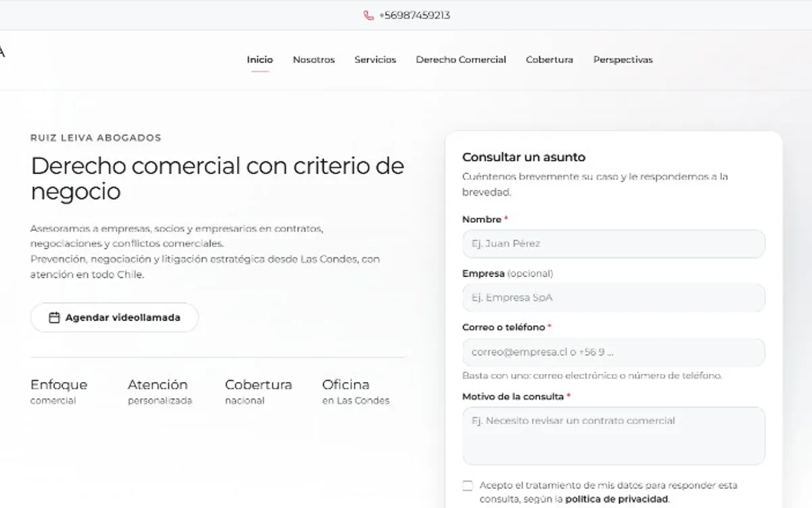The height and width of the screenshot is (508, 812).
Task: Click the 'RUIZ LEIVA ABOGADOS' label
Action: 96,137
